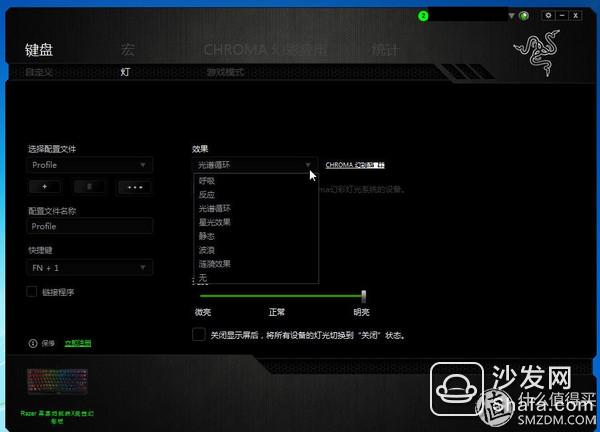This screenshot has height=432, width=600.
Task: Enable turning off lights when display is off
Action: [x=199, y=334]
